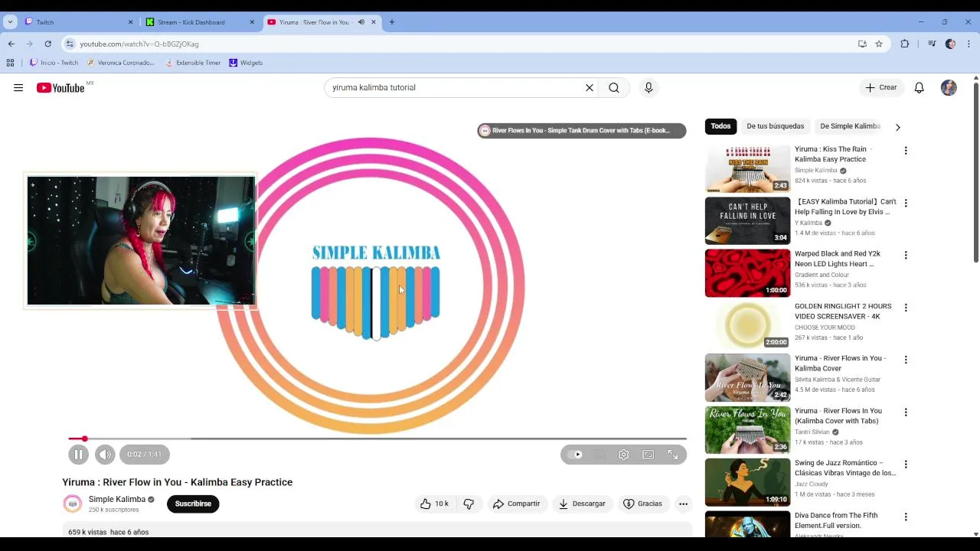
Task: Toggle subtitles in the player
Action: (600, 455)
